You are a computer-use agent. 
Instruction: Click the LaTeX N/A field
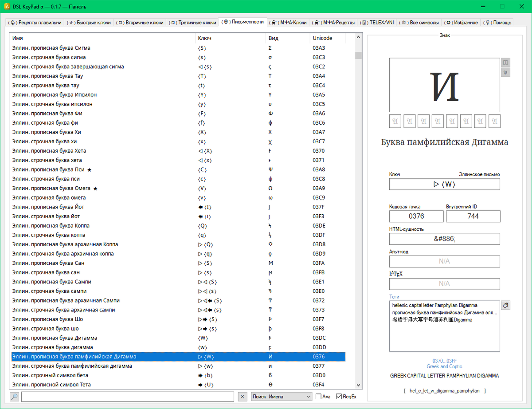pos(444,284)
